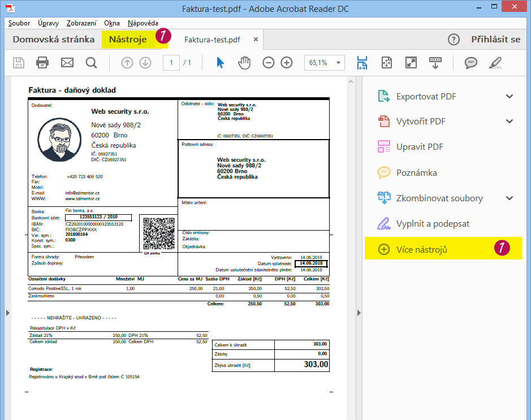
Task: Switch to the Nástroje tab
Action: [x=128, y=40]
